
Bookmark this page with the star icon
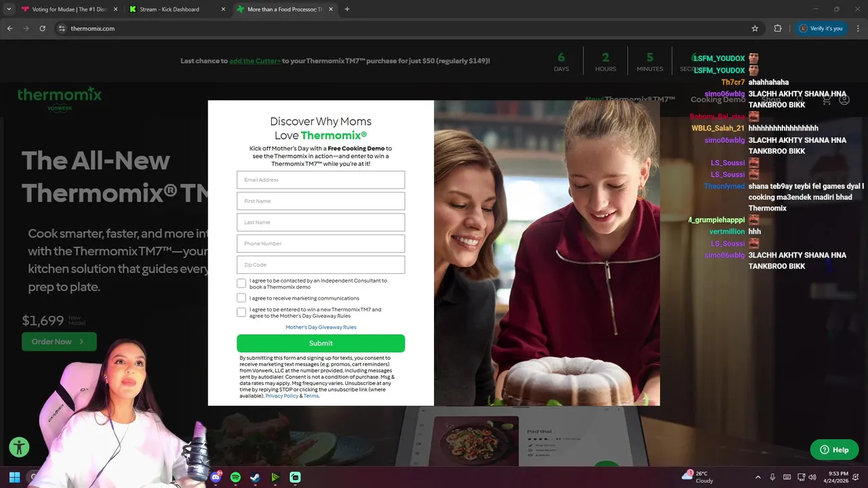(755, 28)
